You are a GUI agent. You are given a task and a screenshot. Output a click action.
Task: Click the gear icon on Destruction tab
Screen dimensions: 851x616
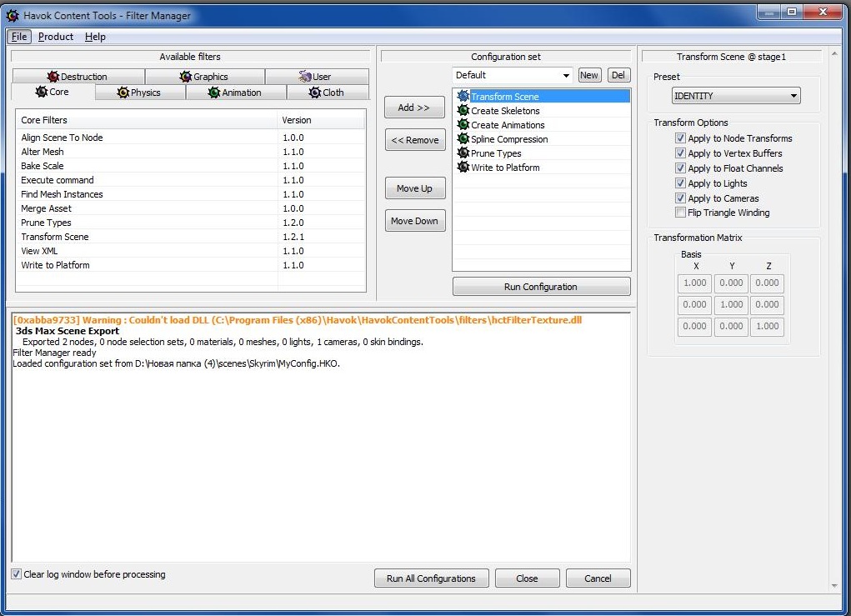[x=53, y=77]
